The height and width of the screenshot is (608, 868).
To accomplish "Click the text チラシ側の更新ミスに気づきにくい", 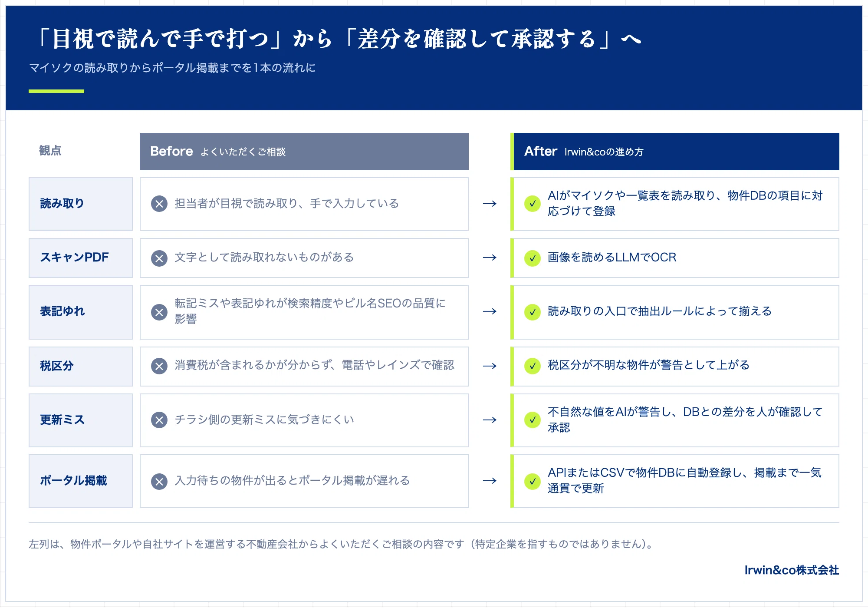I will (x=264, y=420).
